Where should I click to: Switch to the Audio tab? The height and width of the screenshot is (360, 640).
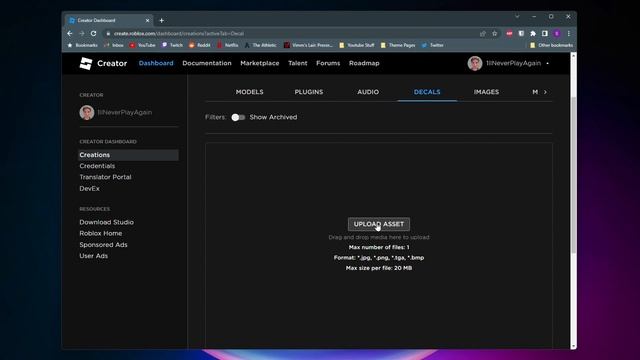click(x=368, y=92)
